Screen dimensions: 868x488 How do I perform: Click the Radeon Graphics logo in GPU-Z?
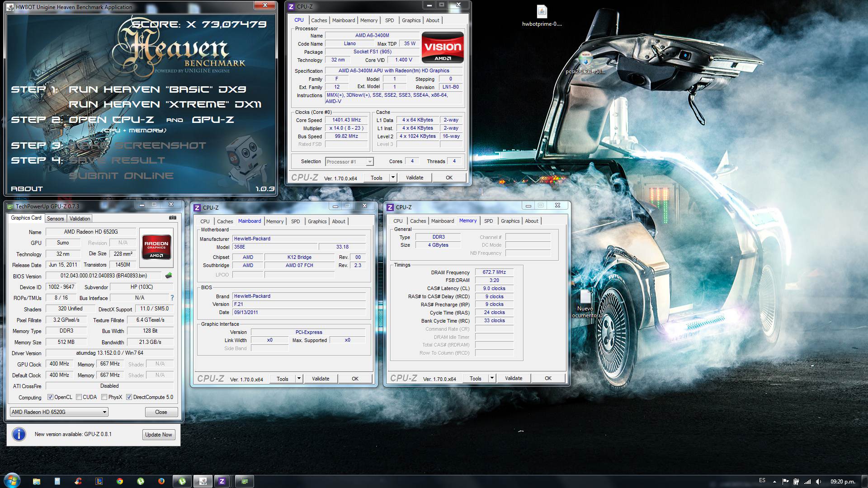[x=156, y=247]
